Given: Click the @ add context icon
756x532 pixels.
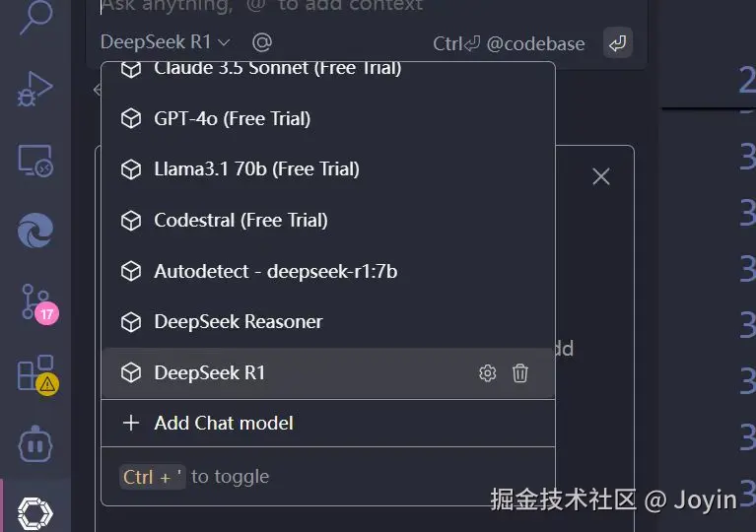Looking at the screenshot, I should [x=261, y=42].
